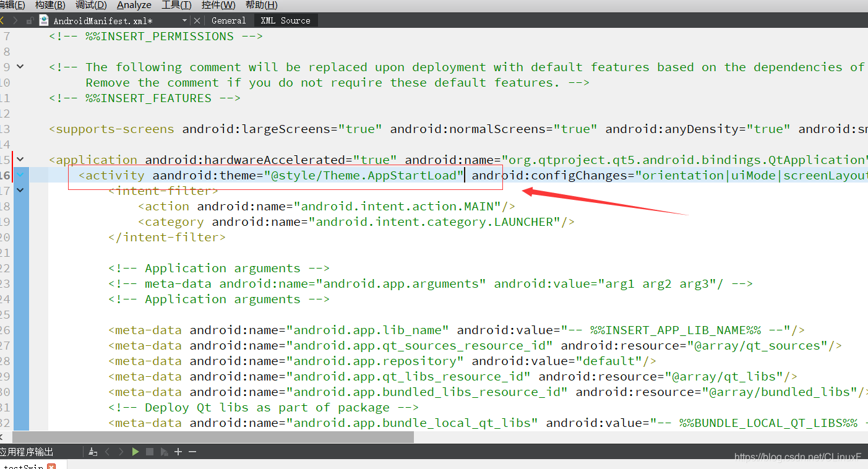Viewport: 868px width, 469px height.
Task: Click the closing </intent-filter> tag
Action: coord(167,237)
